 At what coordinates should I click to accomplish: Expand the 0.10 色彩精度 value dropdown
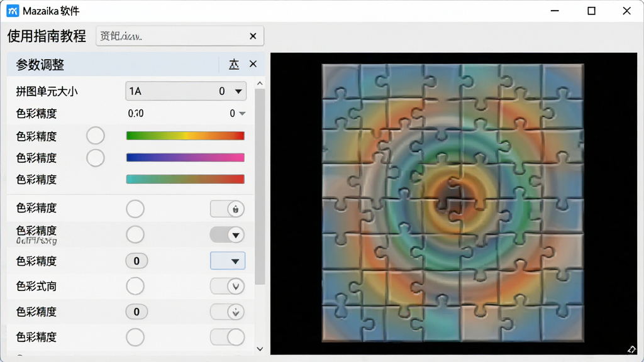tap(242, 113)
